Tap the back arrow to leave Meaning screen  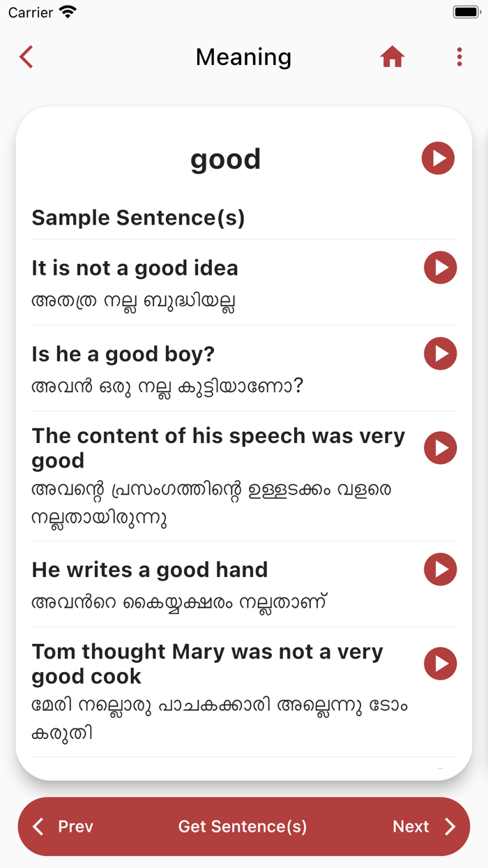tap(26, 57)
